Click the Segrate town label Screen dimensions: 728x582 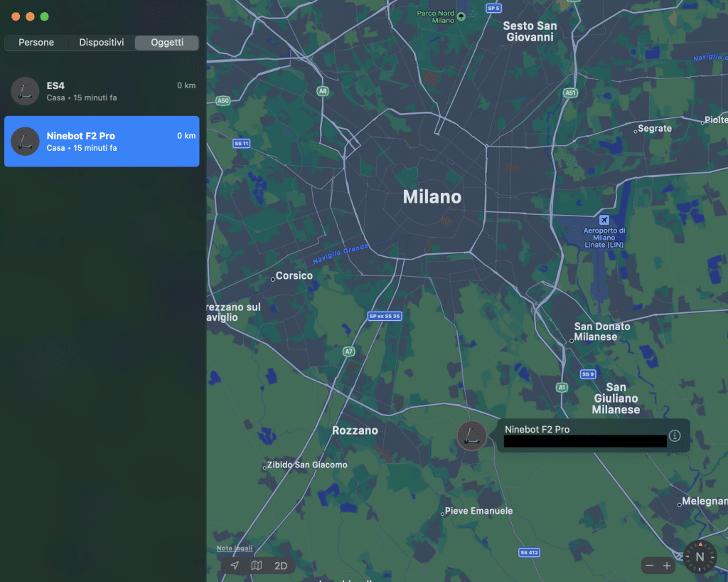point(655,128)
